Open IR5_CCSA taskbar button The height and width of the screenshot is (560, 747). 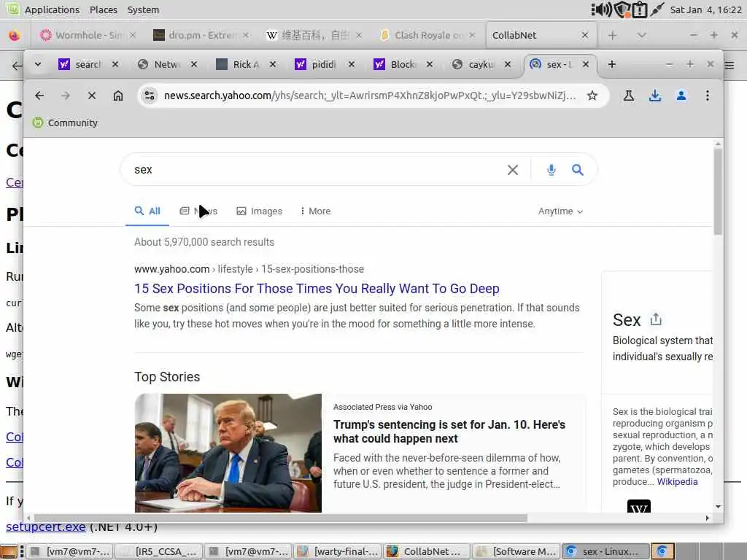coord(158,551)
